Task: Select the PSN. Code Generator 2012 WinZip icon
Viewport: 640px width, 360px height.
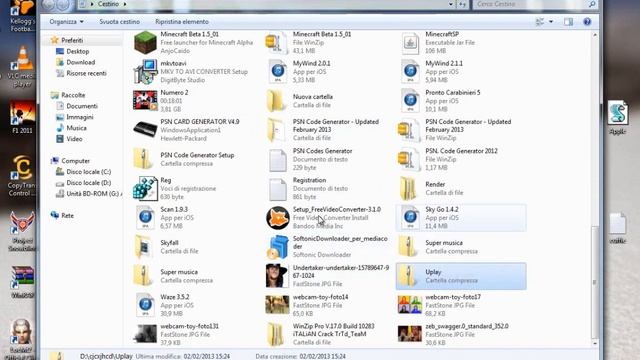Action: coord(409,159)
